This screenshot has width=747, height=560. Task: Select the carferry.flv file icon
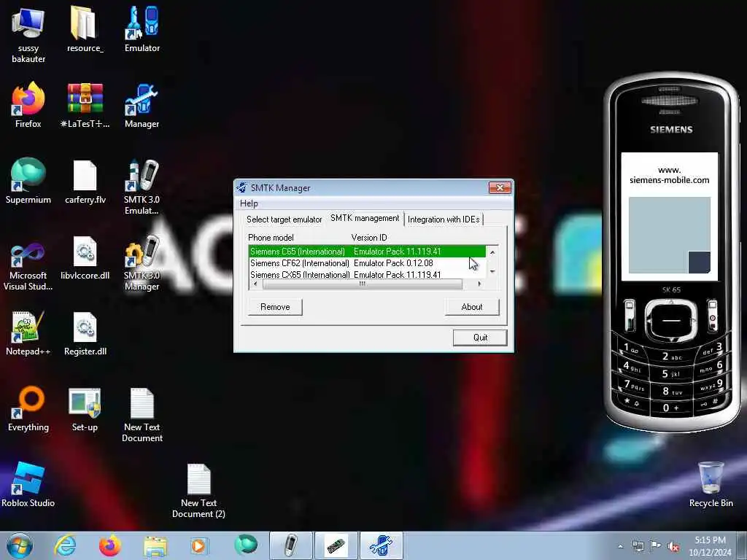(85, 181)
